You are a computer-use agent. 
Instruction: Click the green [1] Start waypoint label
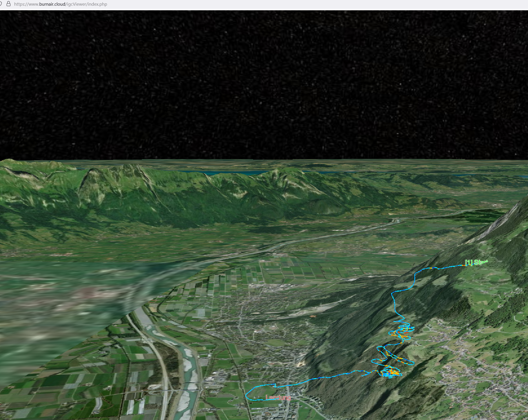click(476, 262)
